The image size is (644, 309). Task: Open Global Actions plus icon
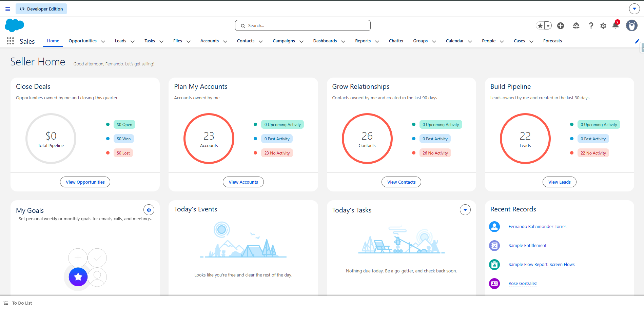[x=561, y=26]
